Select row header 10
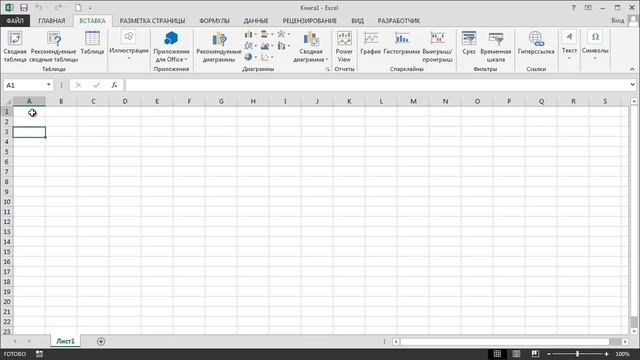 coord(7,202)
